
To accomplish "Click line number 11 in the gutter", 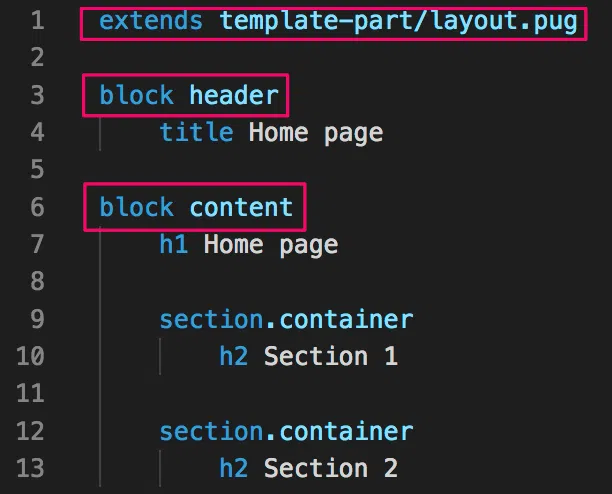I will (x=30, y=393).
